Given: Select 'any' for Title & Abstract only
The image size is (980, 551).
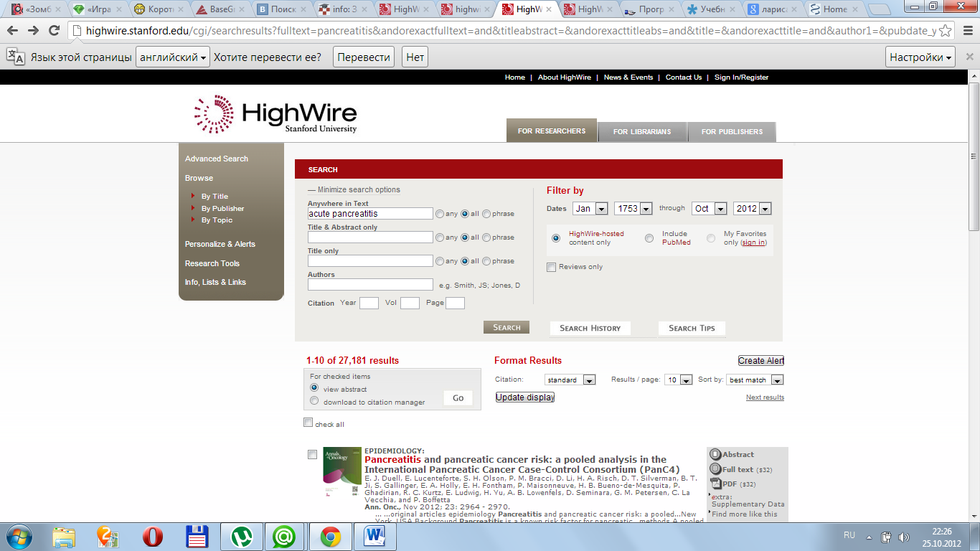Looking at the screenshot, I should click(x=440, y=237).
